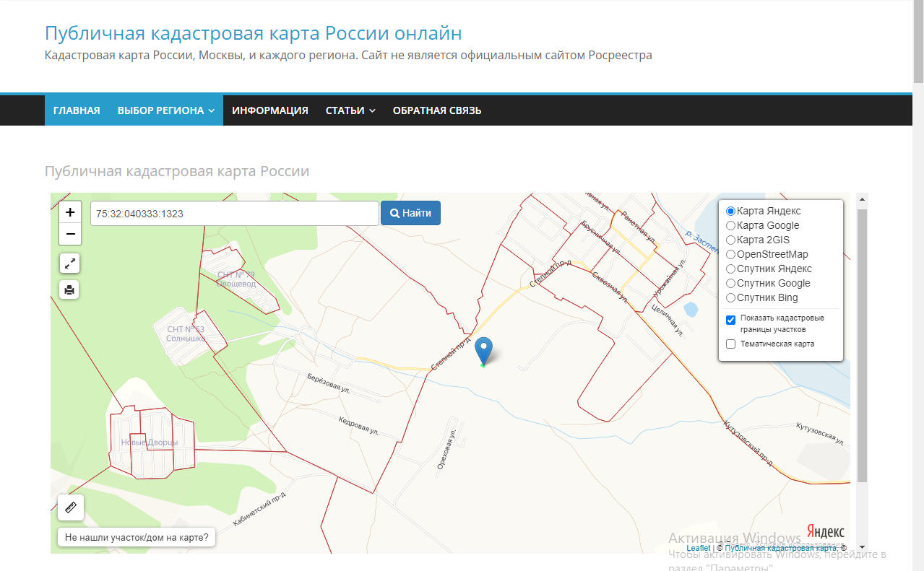The height and width of the screenshot is (571, 924).
Task: Click the page vertical scrollbar
Action: click(x=918, y=43)
